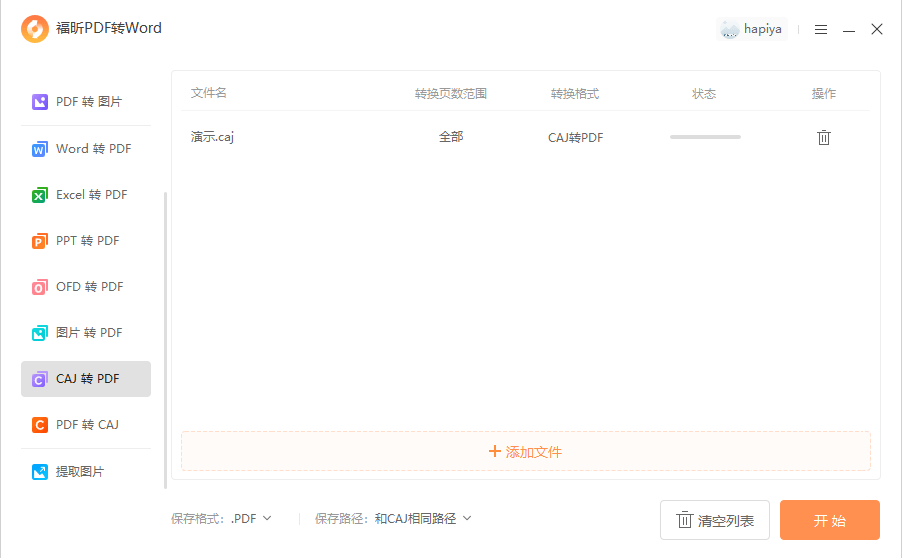
Task: Start conversion with 开始 button
Action: pos(830,520)
